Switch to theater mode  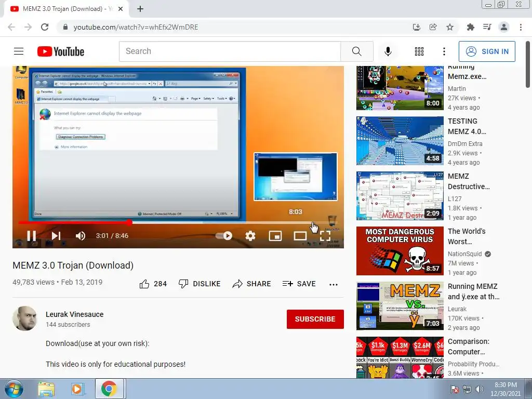(300, 235)
